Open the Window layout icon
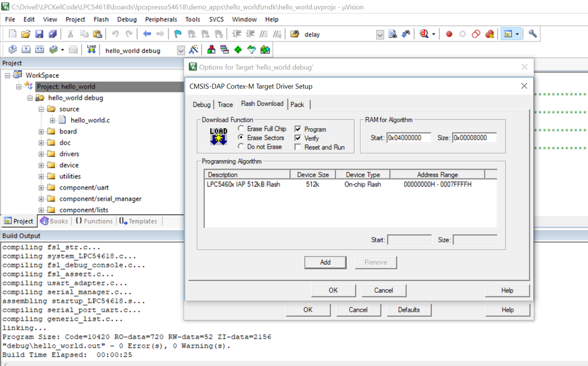 tap(508, 34)
